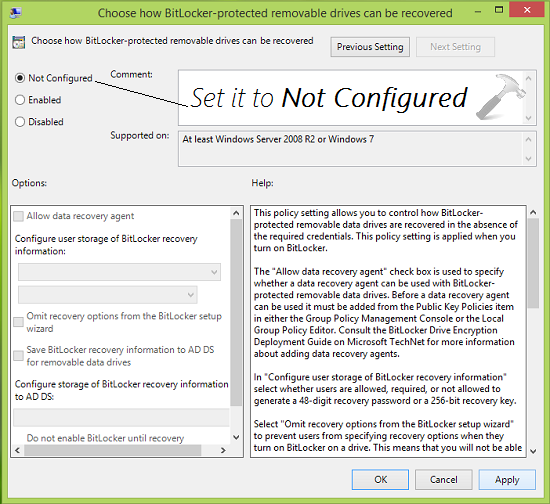Click the Options pane scroll up arrow

tap(236, 213)
